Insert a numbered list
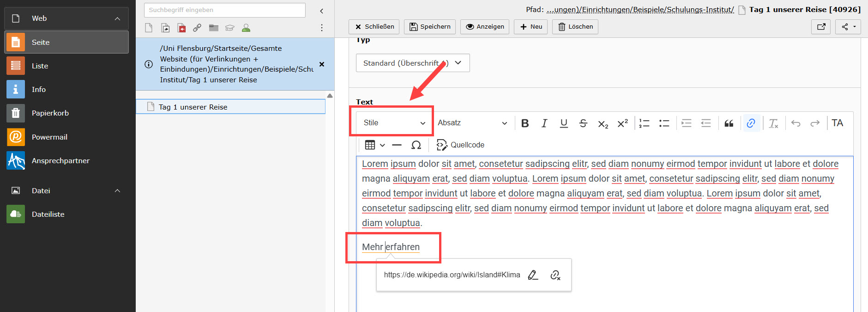This screenshot has height=312, width=868. tap(644, 123)
